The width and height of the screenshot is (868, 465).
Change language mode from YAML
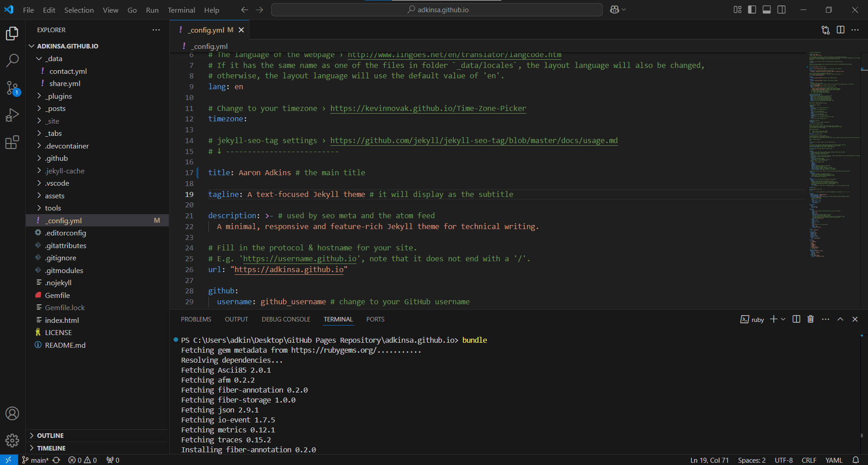click(x=834, y=460)
